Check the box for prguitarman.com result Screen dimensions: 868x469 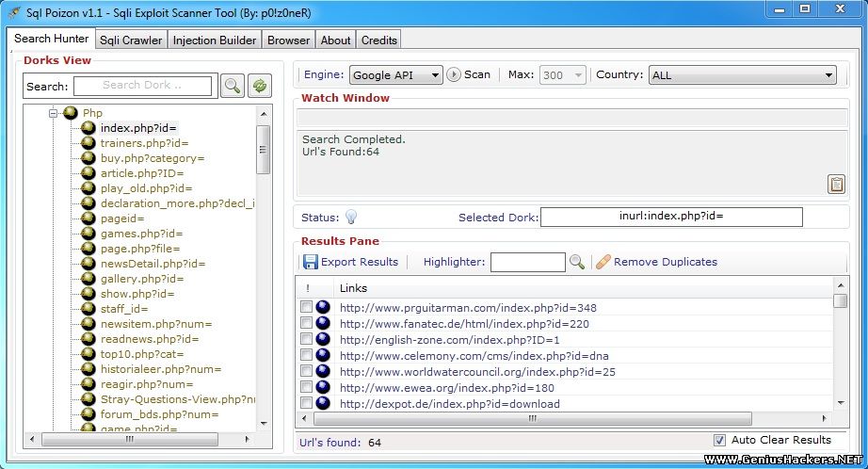click(x=306, y=306)
